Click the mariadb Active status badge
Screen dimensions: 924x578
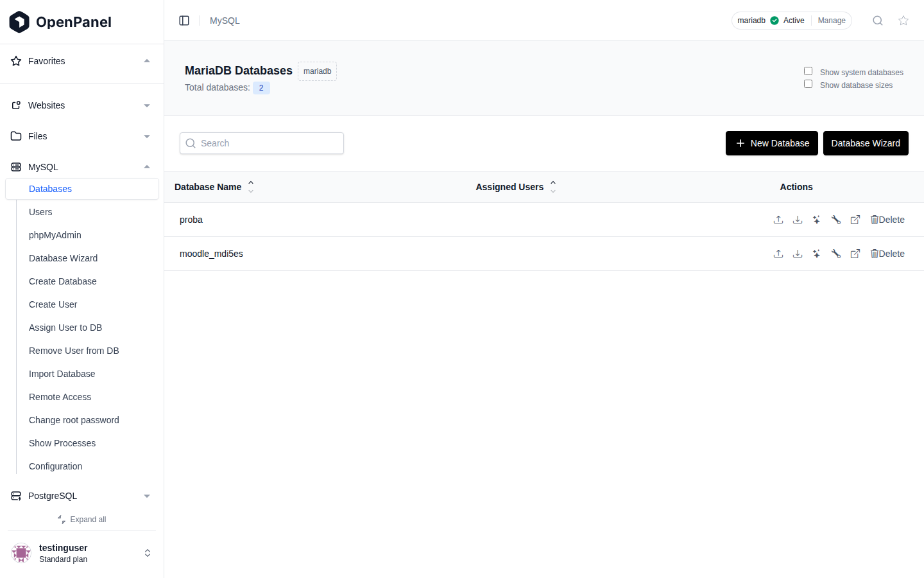771,21
